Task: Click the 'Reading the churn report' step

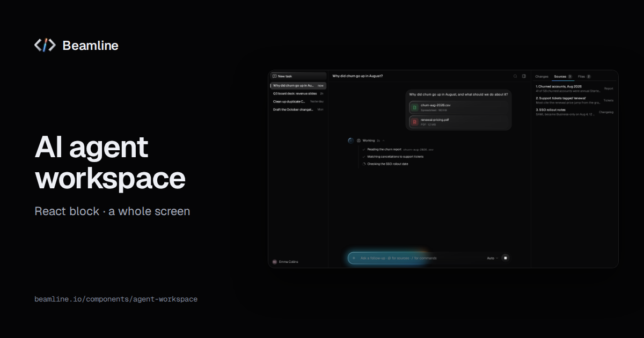Action: coord(384,149)
